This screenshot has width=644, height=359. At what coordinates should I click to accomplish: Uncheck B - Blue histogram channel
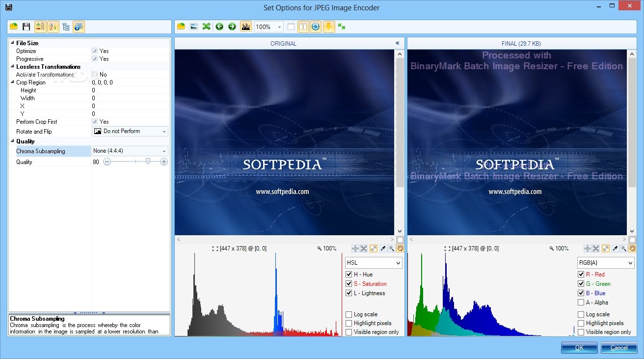(581, 293)
